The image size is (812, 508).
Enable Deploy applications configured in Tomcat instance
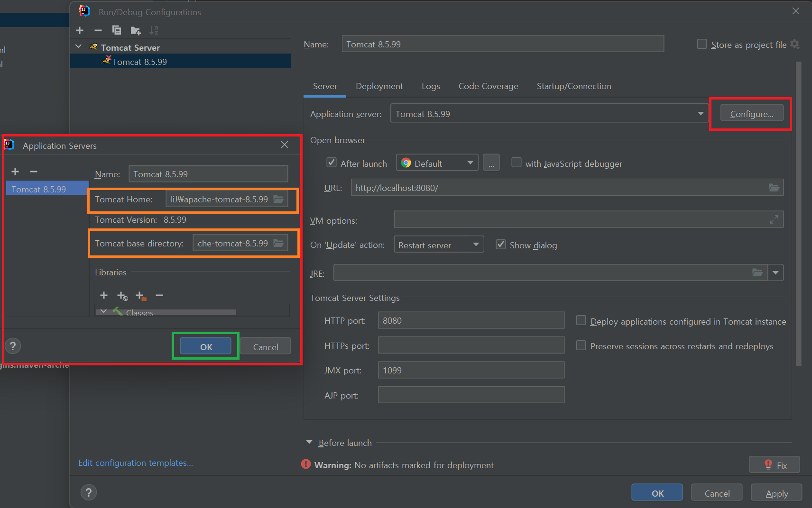pos(581,320)
